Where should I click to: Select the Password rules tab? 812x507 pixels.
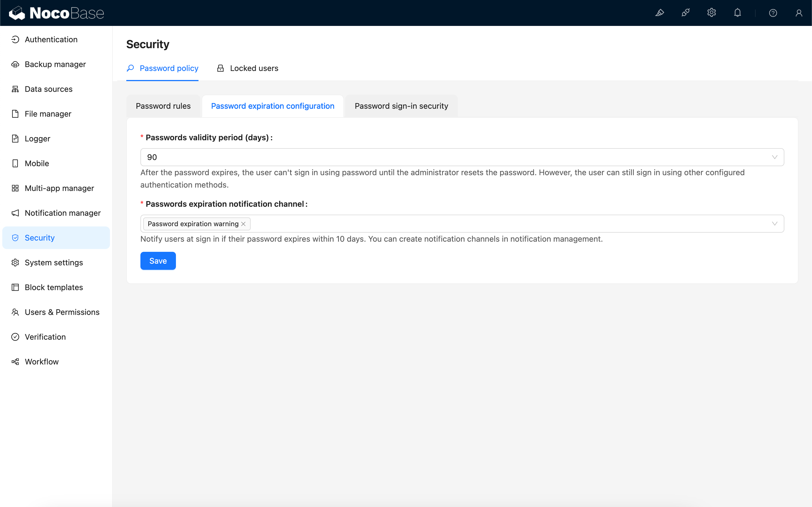pos(163,106)
